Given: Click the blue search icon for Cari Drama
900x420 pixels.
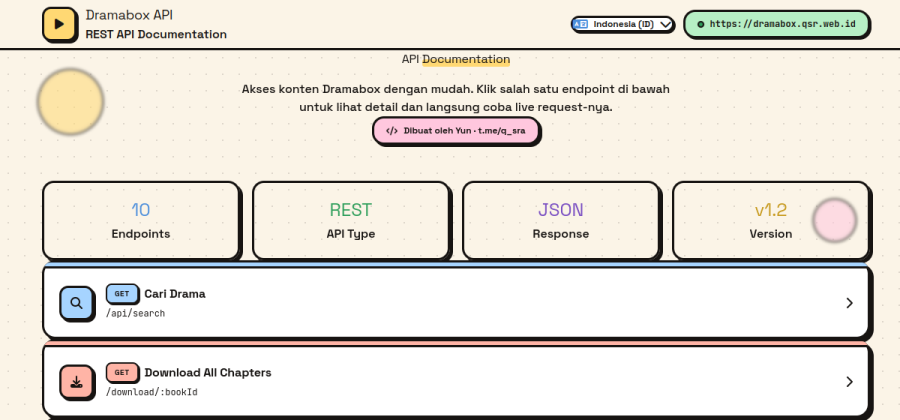Looking at the screenshot, I should 76,302.
